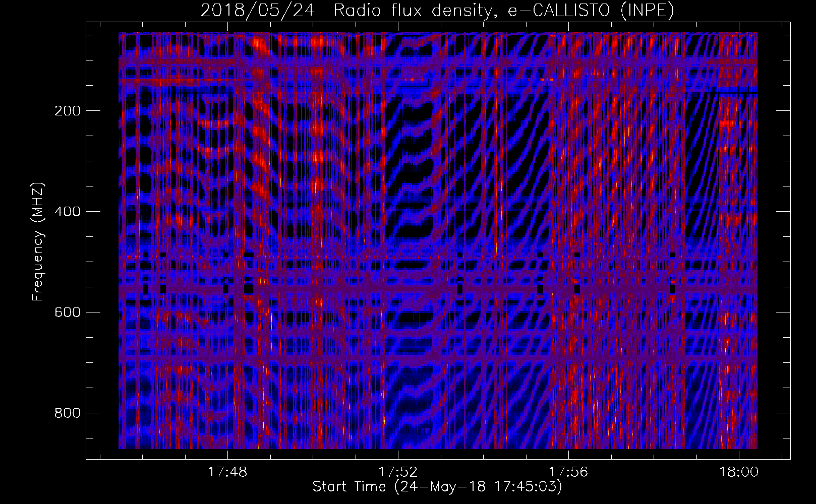Screen dimensions: 816x504
Task: Click the 'Frequency (MHZ)' axis label
Action: pos(38,241)
